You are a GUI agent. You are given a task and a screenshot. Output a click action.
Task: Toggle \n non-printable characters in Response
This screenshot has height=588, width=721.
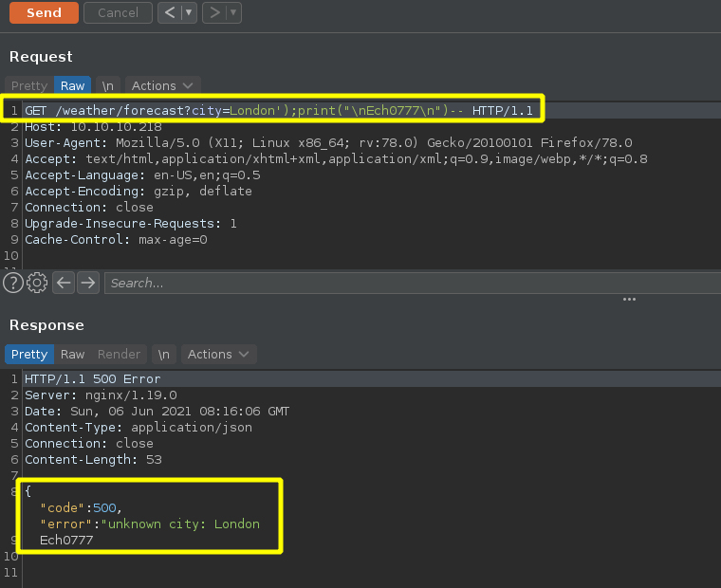[164, 354]
